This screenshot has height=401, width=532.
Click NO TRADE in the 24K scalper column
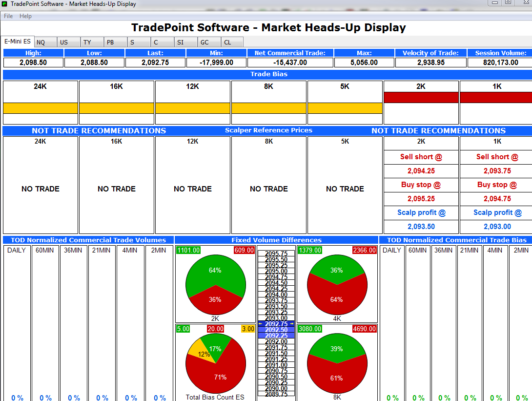(x=41, y=189)
